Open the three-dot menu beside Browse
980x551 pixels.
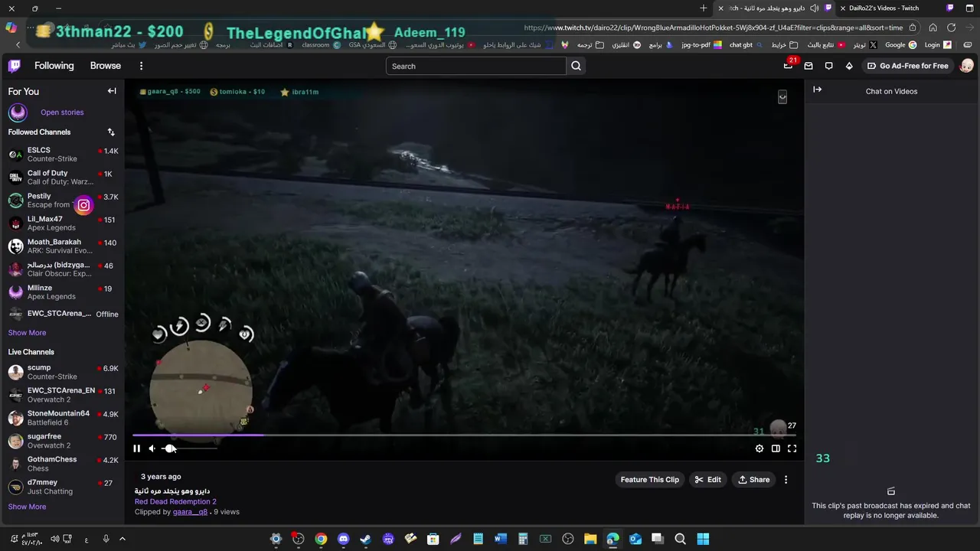[x=141, y=66]
